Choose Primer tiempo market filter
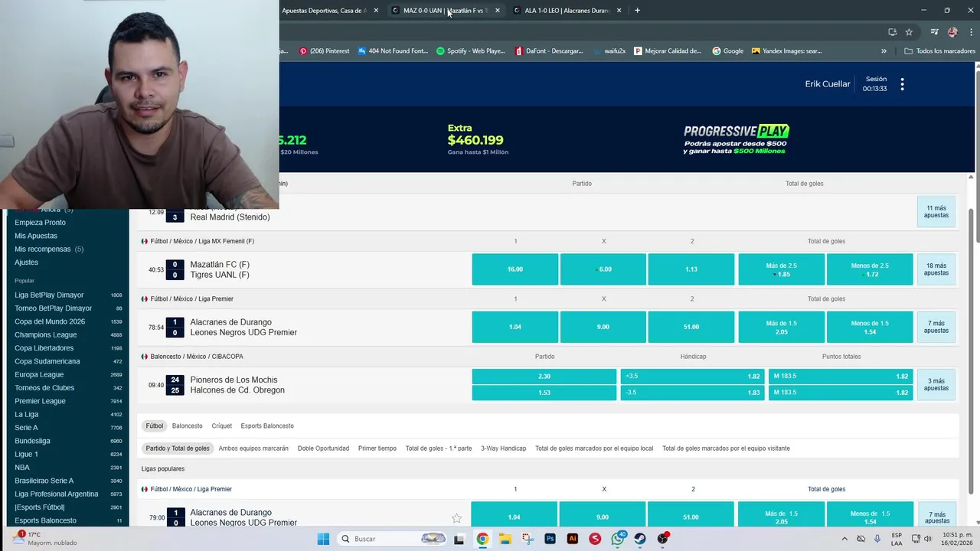980x551 pixels. pyautogui.click(x=377, y=448)
